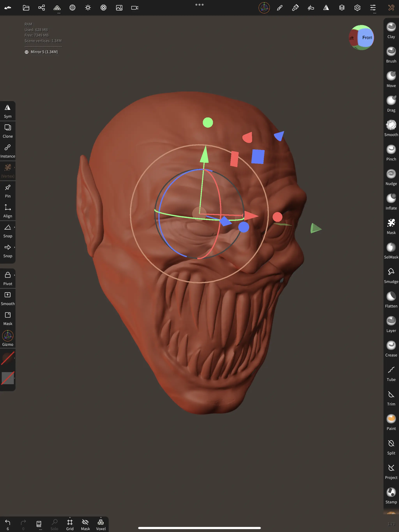Toggle Mask shortcut in left panel
This screenshot has width=399, height=532.
click(x=8, y=318)
